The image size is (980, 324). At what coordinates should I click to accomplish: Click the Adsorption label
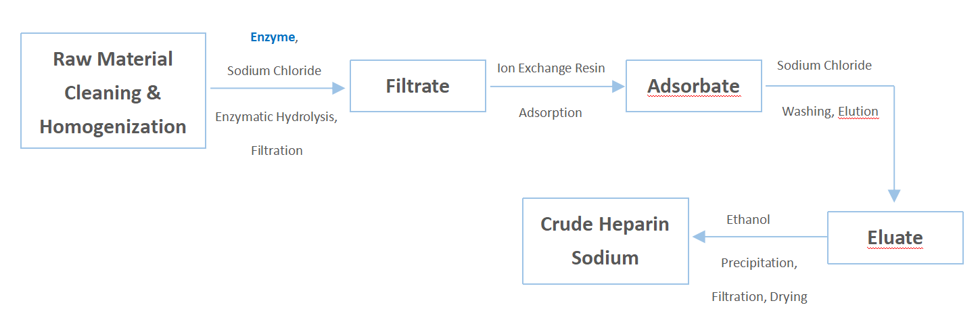[x=550, y=112]
